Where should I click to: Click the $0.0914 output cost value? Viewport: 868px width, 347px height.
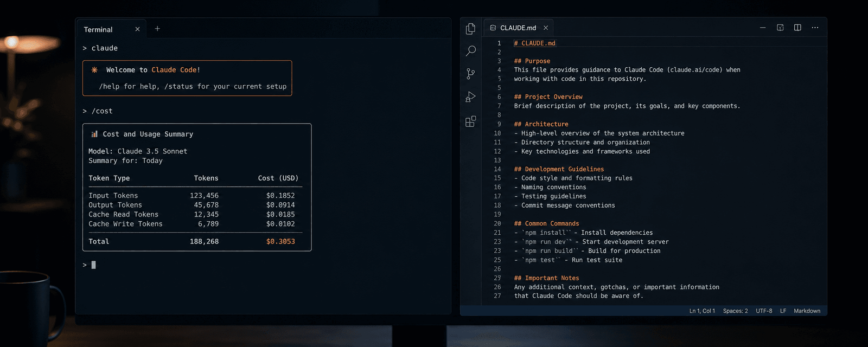(280, 205)
